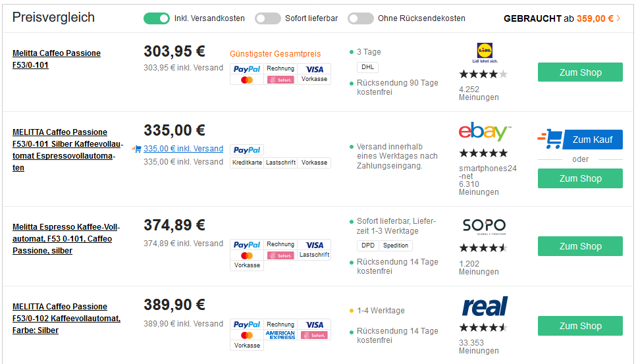
Task: Enable the Sofort lieferbar toggle
Action: [x=268, y=18]
